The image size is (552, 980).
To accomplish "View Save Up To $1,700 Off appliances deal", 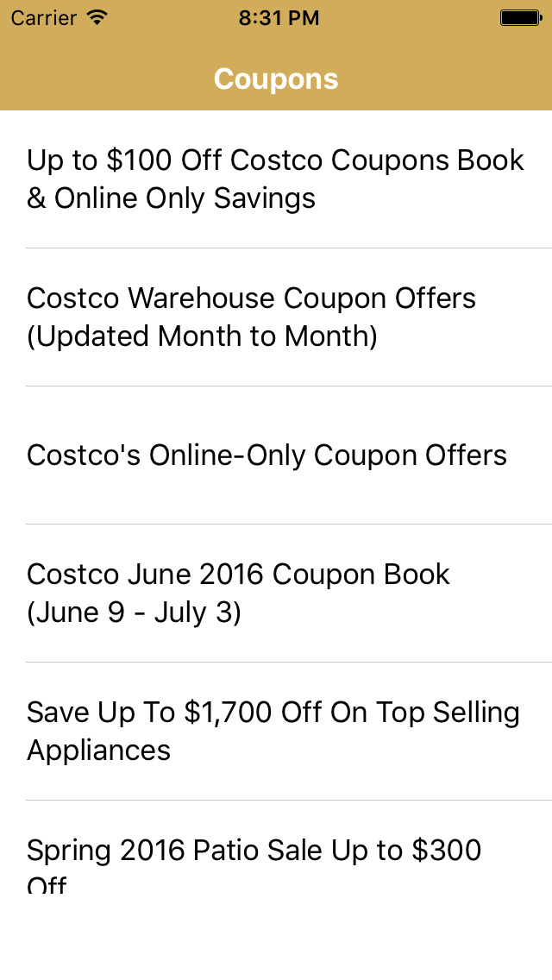I will 273,731.
